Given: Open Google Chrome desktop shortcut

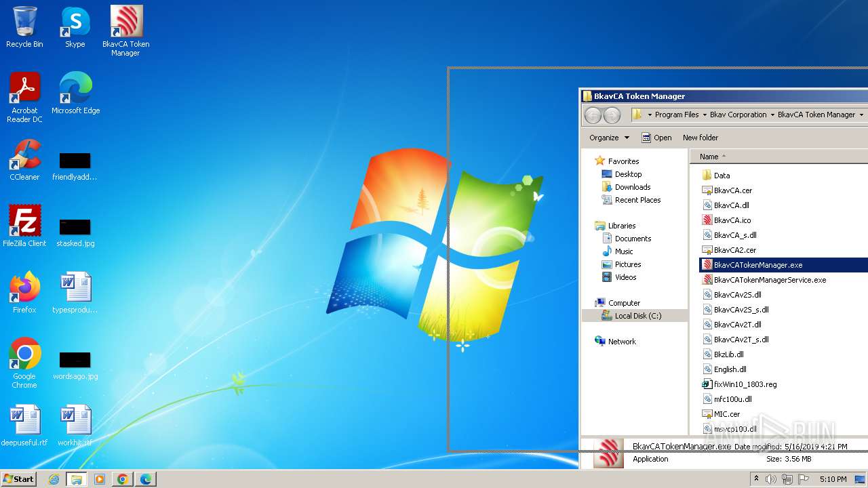Looking at the screenshot, I should (24, 363).
